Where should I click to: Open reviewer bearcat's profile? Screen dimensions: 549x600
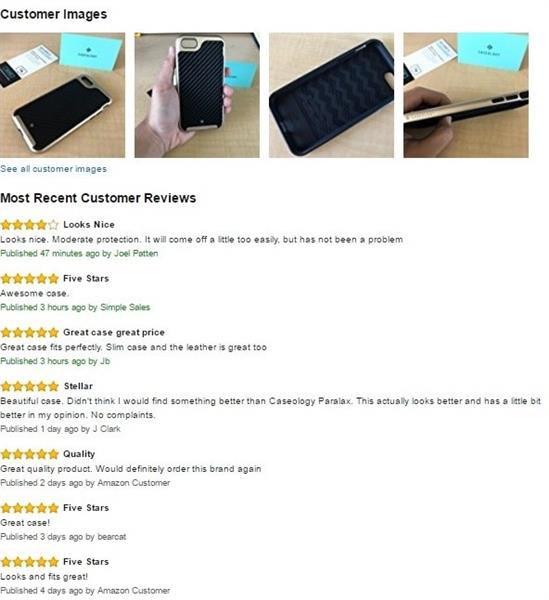(x=112, y=537)
